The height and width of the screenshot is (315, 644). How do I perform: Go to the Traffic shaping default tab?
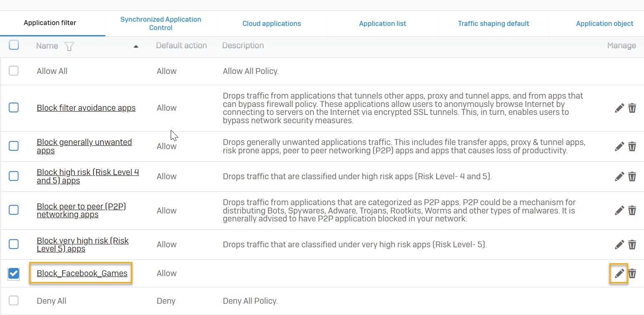(x=493, y=23)
